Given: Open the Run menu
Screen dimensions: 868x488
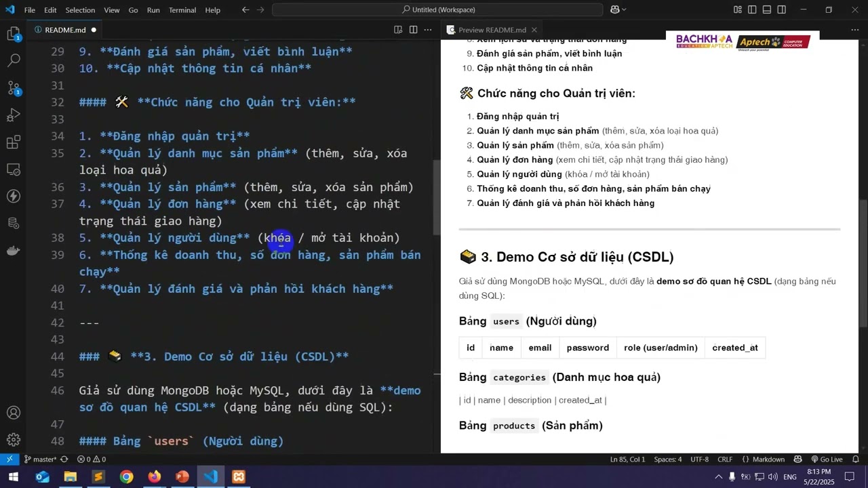Looking at the screenshot, I should point(153,10).
